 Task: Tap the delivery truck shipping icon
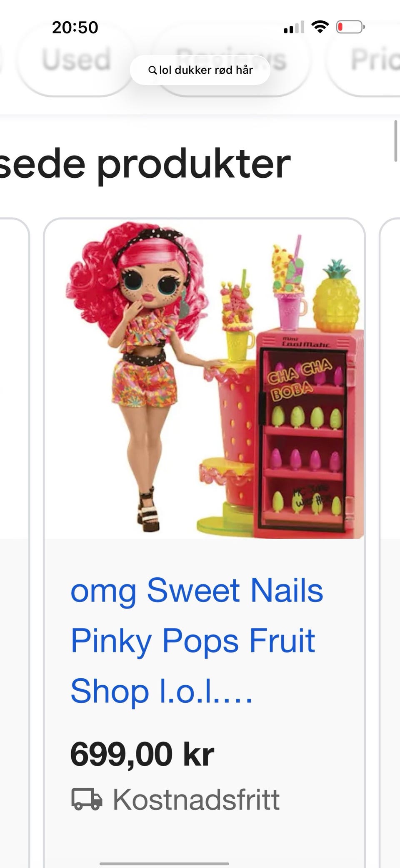tap(87, 799)
